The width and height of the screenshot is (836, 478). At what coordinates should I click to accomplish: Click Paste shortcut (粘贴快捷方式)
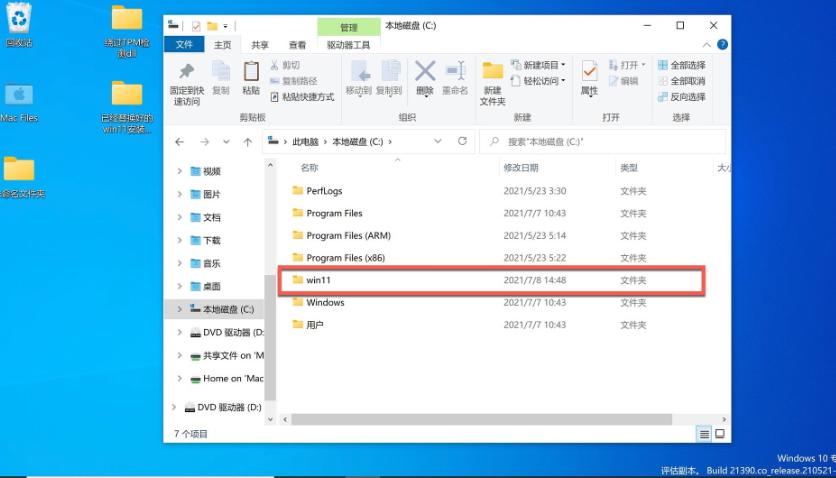302,97
